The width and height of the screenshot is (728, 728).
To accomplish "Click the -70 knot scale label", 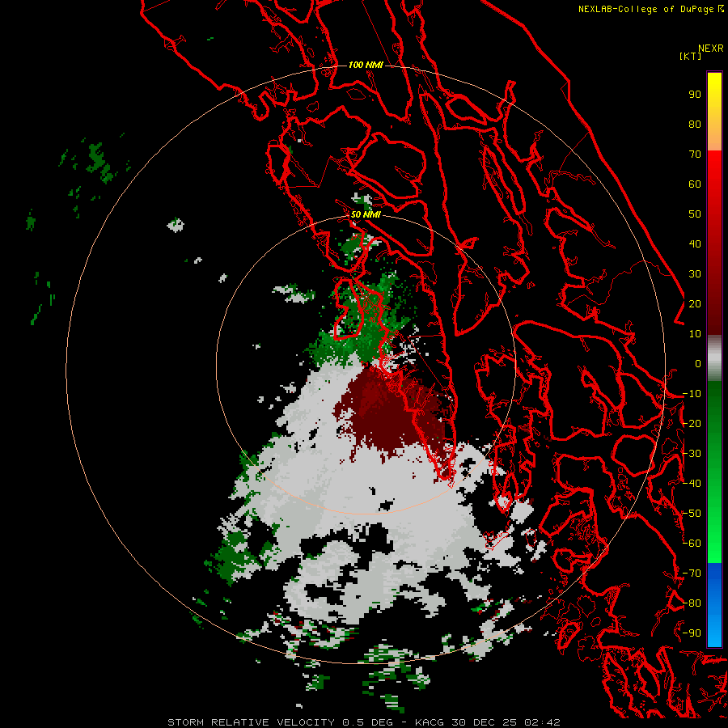I will [692, 573].
